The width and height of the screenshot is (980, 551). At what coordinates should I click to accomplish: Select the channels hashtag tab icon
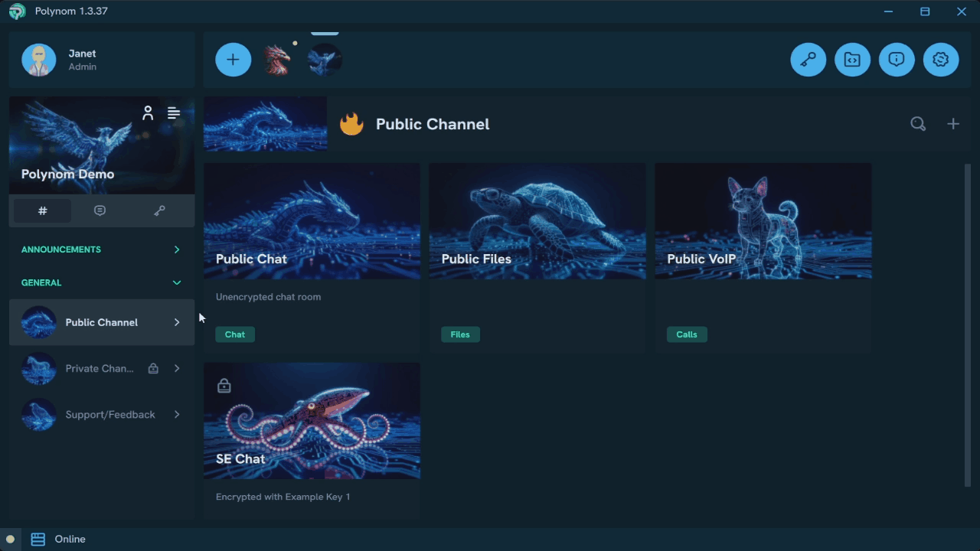click(42, 210)
